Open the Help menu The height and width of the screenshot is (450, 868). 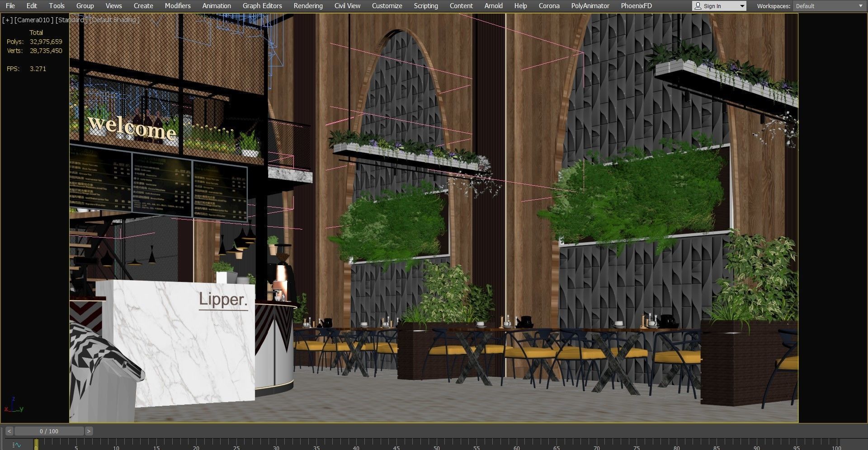pos(520,6)
